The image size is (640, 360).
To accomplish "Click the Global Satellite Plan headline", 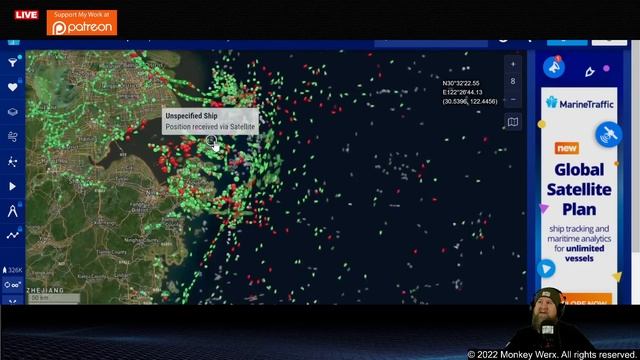I will [579, 189].
